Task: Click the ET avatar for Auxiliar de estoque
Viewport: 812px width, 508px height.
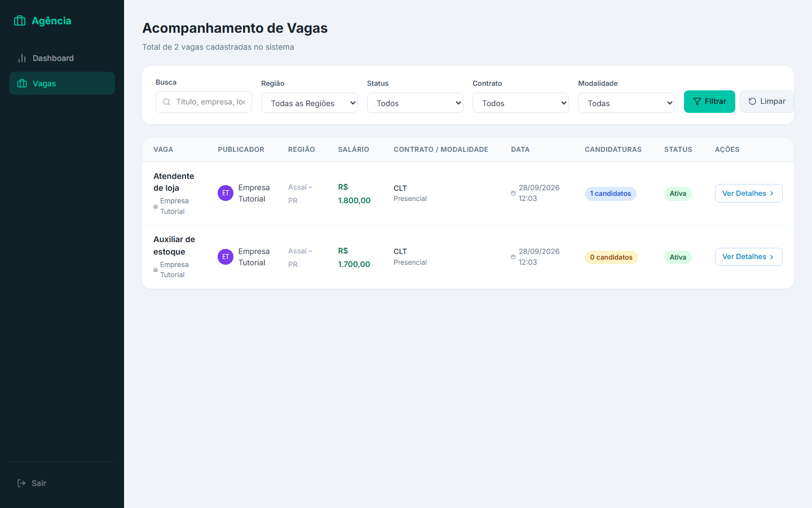Action: click(x=226, y=257)
